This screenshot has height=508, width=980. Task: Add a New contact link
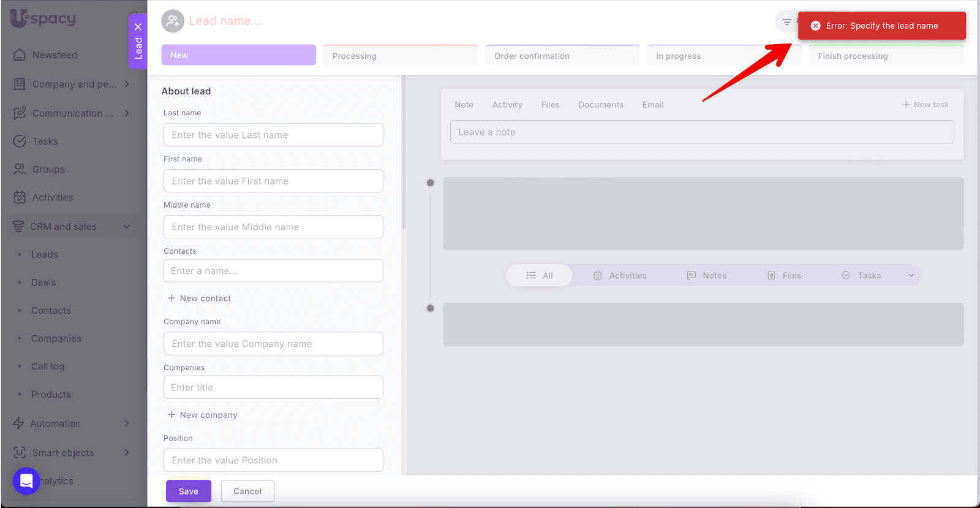point(199,298)
